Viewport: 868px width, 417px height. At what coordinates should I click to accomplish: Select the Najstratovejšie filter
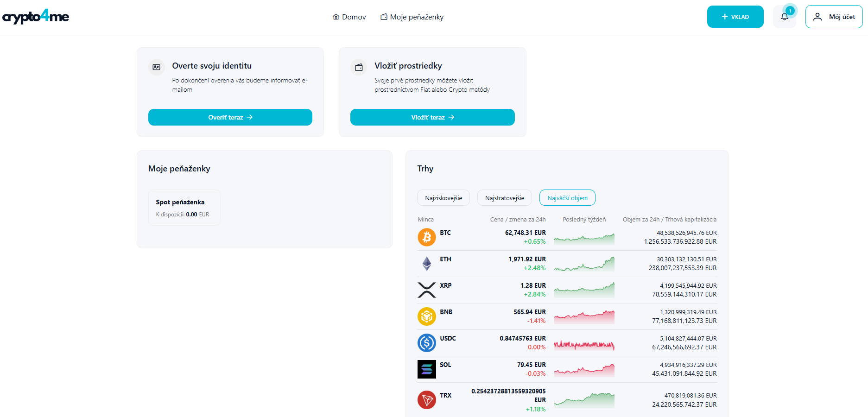[x=504, y=198]
